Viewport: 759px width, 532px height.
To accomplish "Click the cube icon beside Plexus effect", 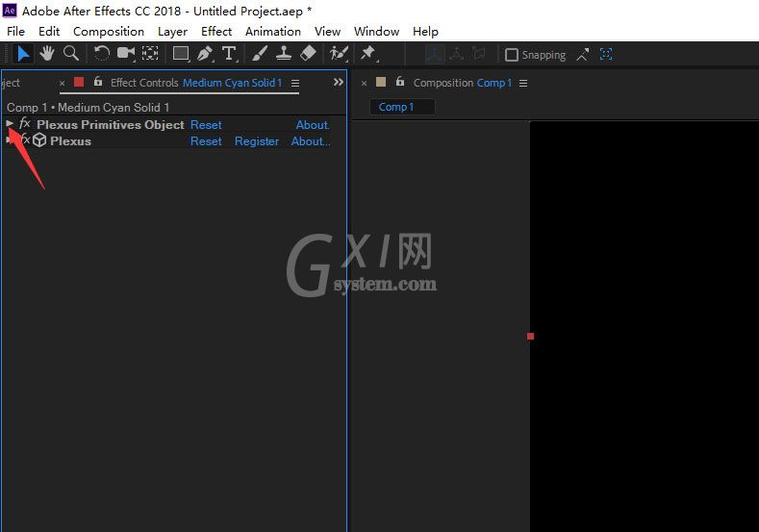I will (x=39, y=140).
